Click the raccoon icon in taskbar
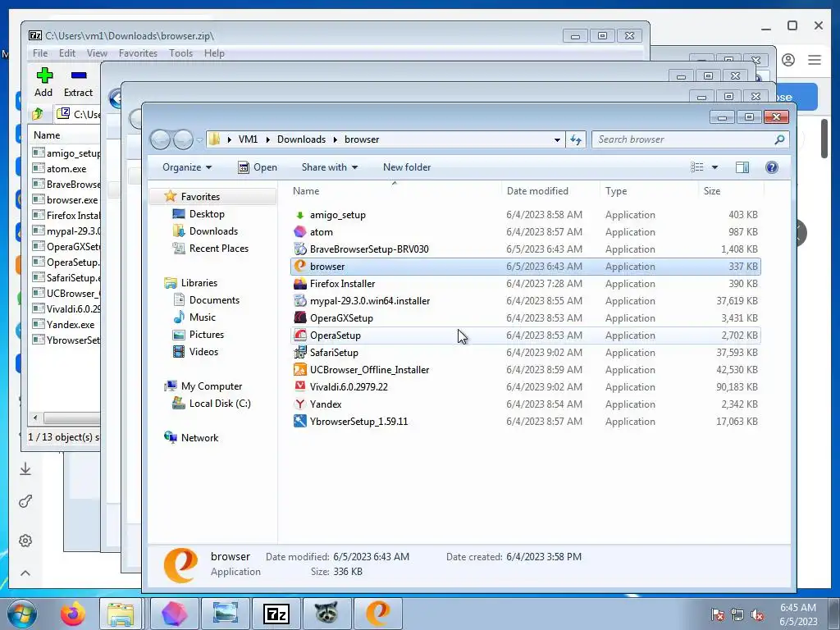Image resolution: width=840 pixels, height=630 pixels. click(x=326, y=614)
